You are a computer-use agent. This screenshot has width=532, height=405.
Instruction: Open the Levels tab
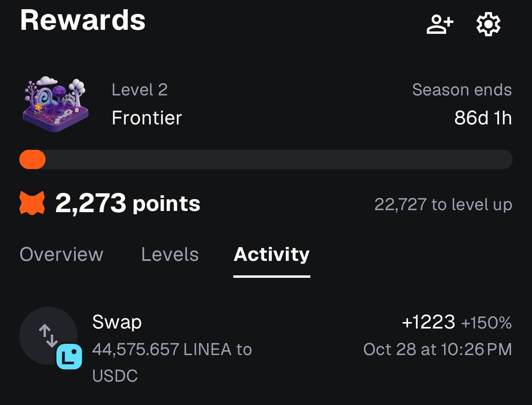click(170, 254)
